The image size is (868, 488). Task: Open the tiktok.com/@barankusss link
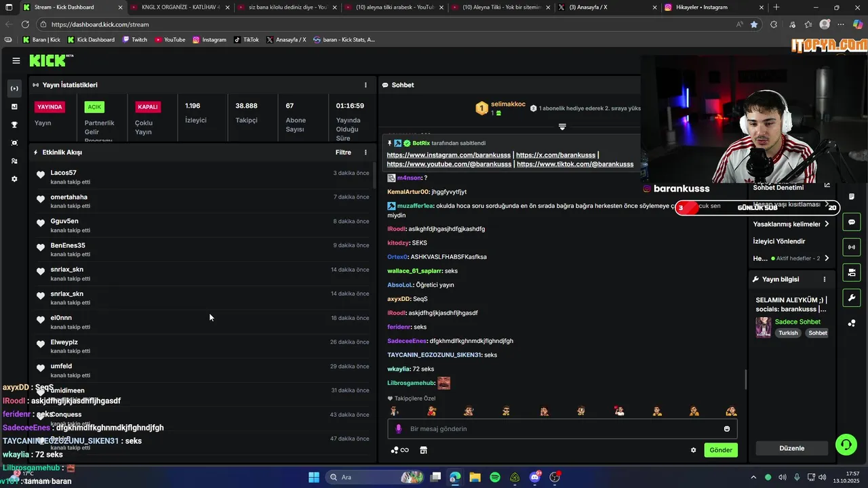click(575, 164)
